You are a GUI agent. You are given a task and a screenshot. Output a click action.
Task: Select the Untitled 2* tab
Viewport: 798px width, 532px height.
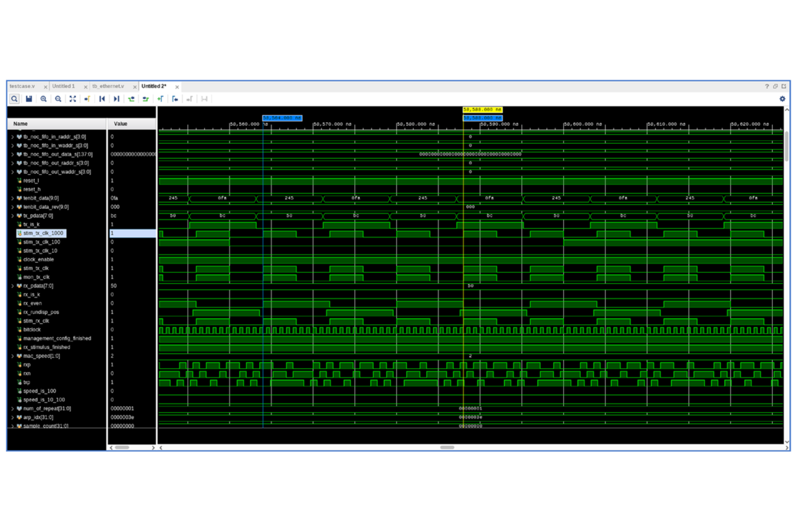[x=154, y=86]
